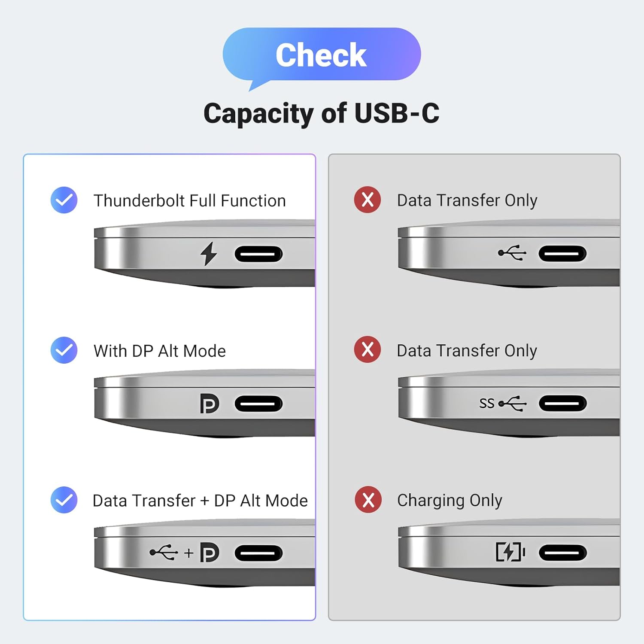Click the checkmark for Data Transfer + DP Alt Mode
Viewport: 644px width, 644px height.
click(x=64, y=500)
